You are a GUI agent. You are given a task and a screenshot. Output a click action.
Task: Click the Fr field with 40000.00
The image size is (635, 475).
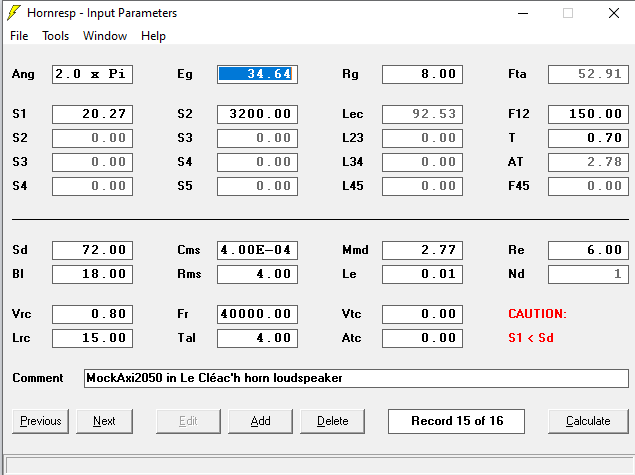pyautogui.click(x=257, y=314)
